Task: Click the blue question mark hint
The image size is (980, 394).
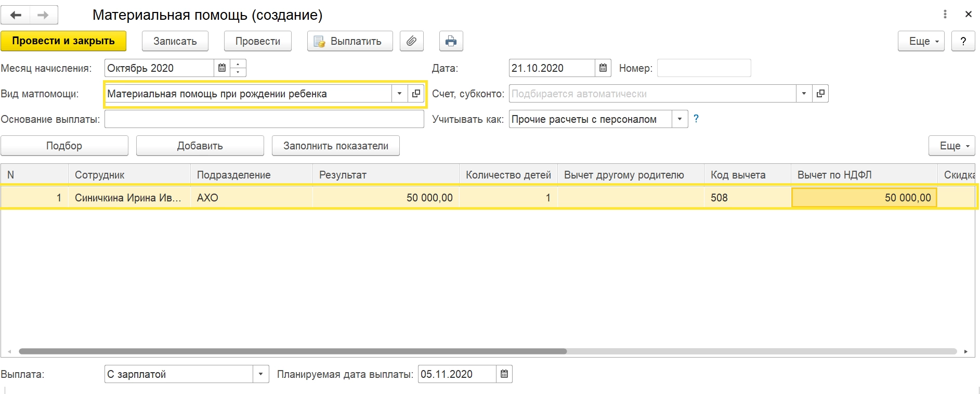Action: coord(696,119)
